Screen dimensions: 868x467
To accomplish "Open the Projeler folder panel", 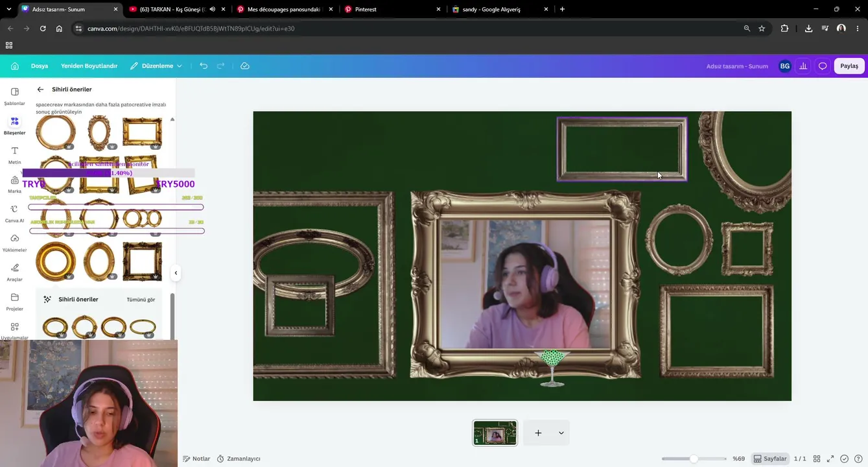I will tap(14, 302).
